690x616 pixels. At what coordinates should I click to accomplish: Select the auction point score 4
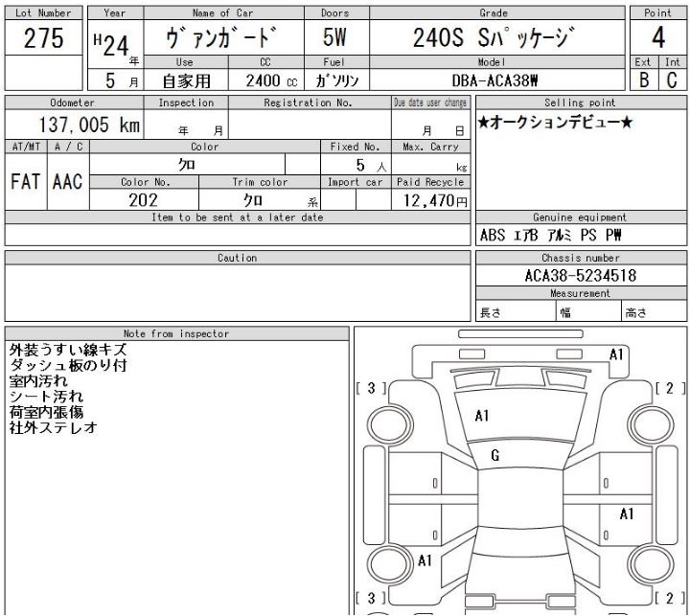point(658,37)
